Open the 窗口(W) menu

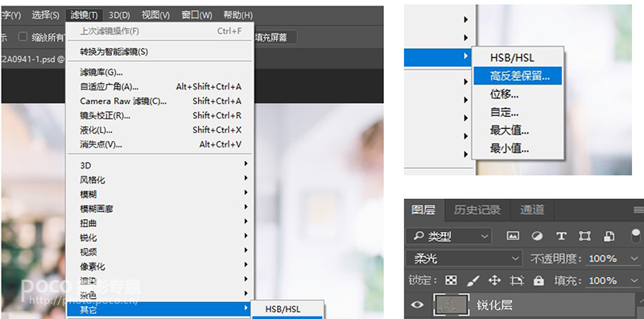coord(196,15)
